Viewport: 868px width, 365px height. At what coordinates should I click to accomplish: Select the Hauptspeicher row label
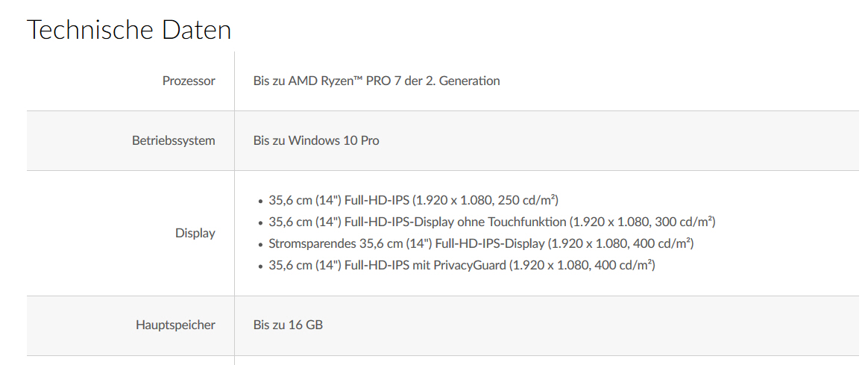tap(175, 325)
